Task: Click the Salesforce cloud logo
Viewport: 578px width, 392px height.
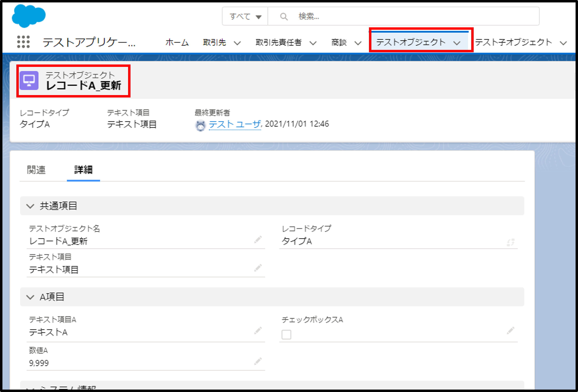Action: (29, 16)
